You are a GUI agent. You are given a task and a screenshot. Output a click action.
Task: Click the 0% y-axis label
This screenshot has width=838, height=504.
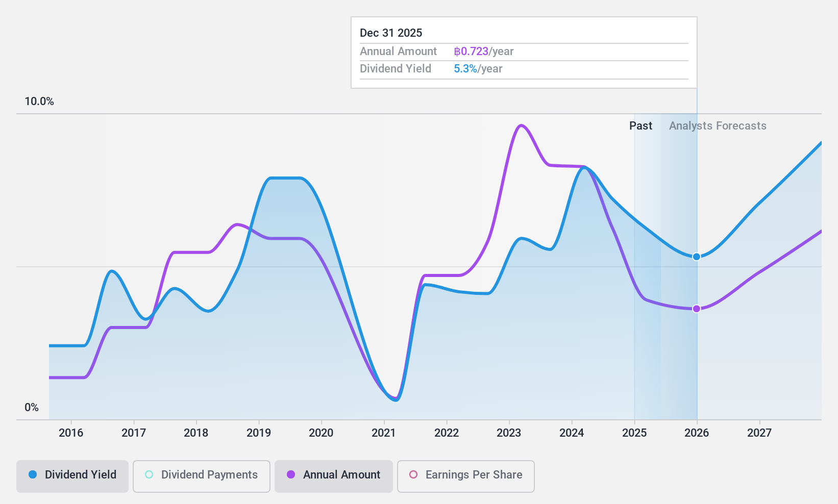pyautogui.click(x=32, y=408)
